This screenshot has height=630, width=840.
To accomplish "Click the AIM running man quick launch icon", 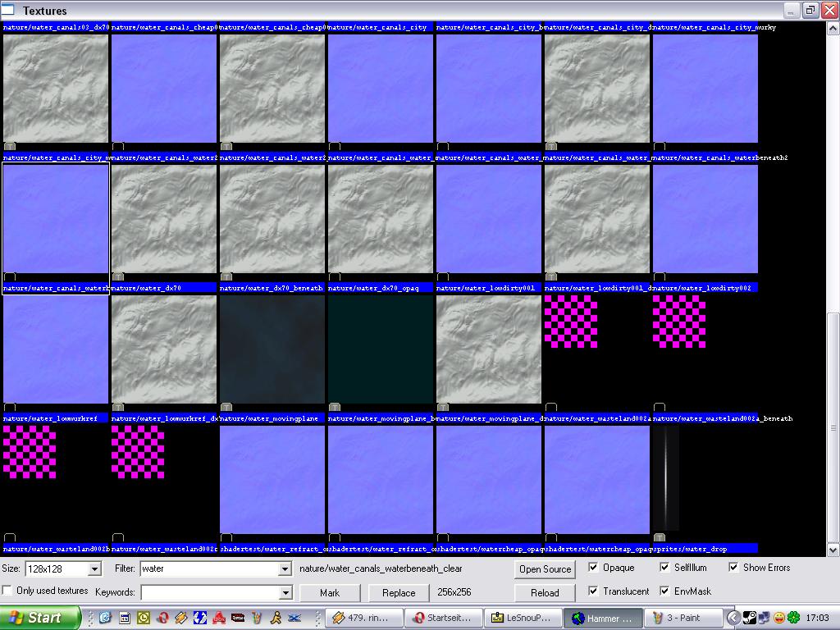I will (x=276, y=618).
